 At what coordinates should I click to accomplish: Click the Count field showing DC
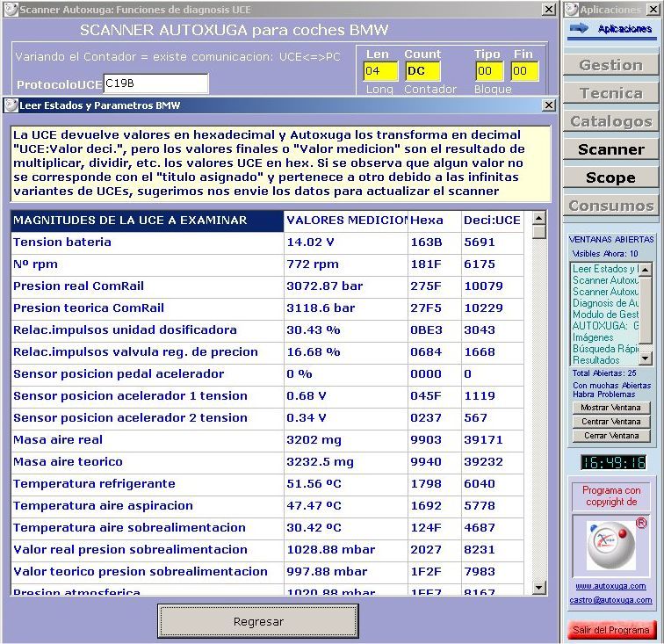coord(422,71)
